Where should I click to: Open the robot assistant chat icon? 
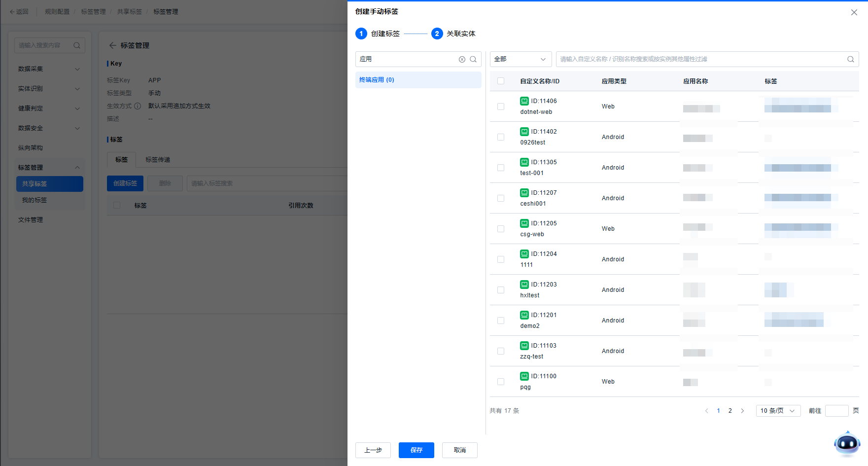click(x=847, y=444)
